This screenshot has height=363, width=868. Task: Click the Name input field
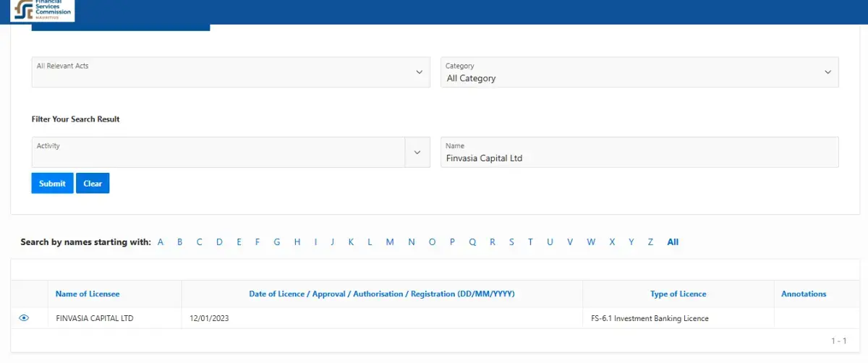pyautogui.click(x=639, y=153)
